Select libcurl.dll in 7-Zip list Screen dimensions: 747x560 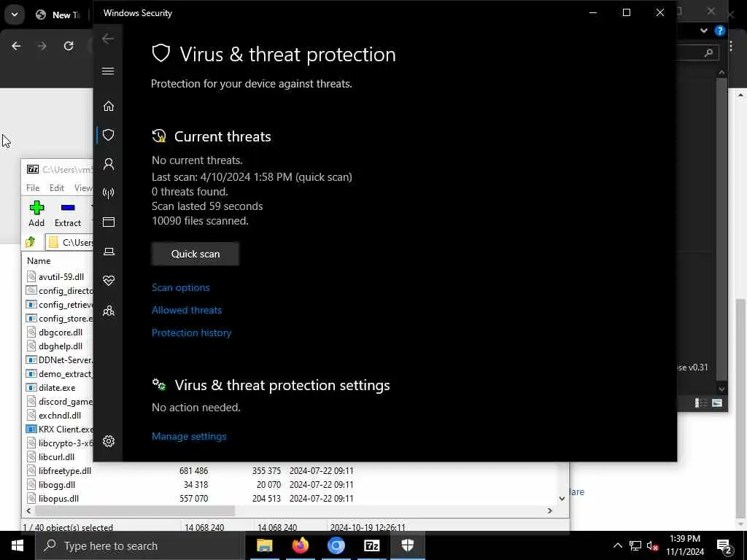(x=56, y=456)
